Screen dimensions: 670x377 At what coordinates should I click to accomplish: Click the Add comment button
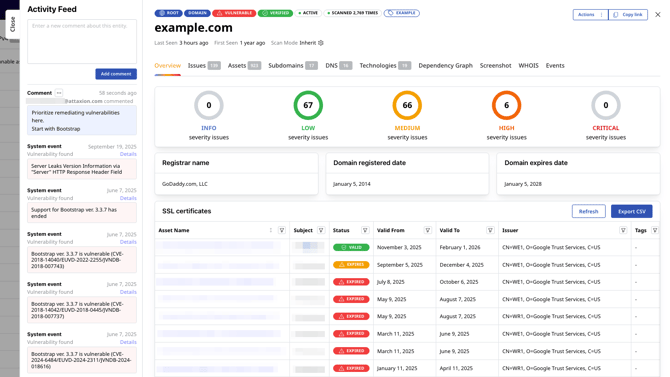(116, 74)
